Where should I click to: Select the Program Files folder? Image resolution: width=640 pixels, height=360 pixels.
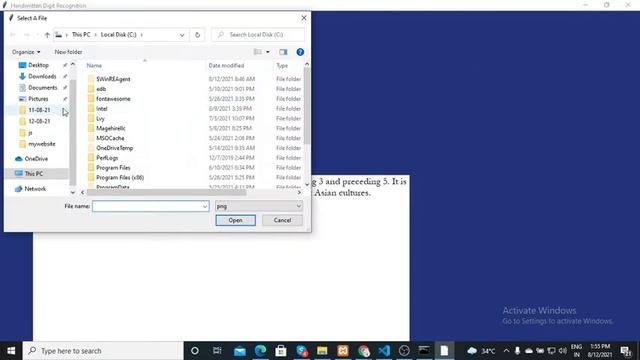(x=113, y=167)
